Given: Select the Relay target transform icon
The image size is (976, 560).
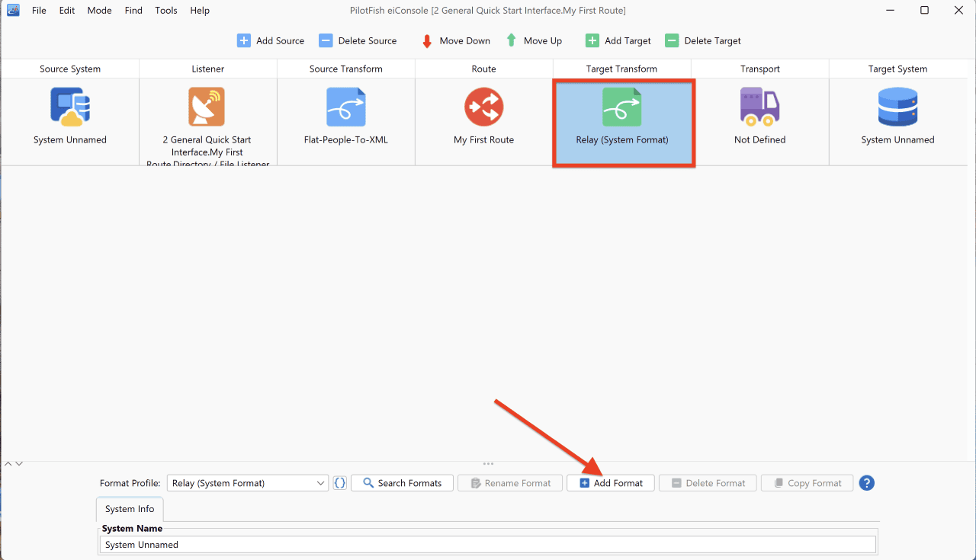Looking at the screenshot, I should pos(622,107).
